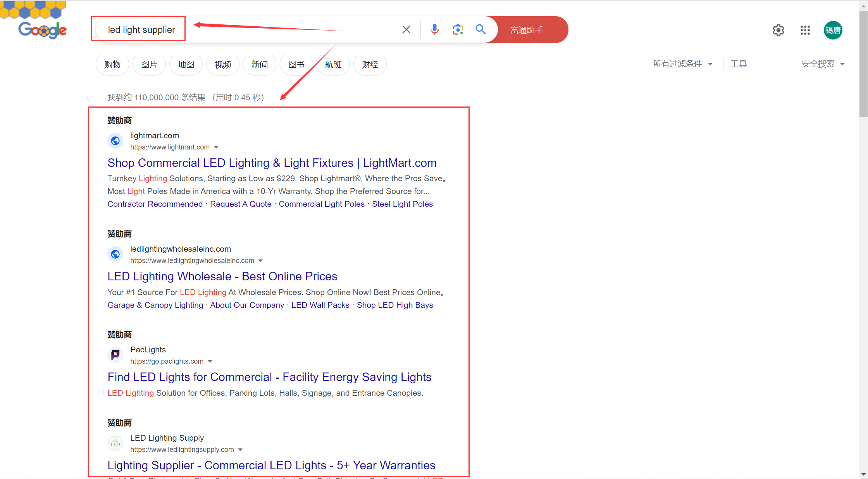Screen dimensions: 868x479
Task: Open the 锡唐 account avatar
Action: [833, 30]
